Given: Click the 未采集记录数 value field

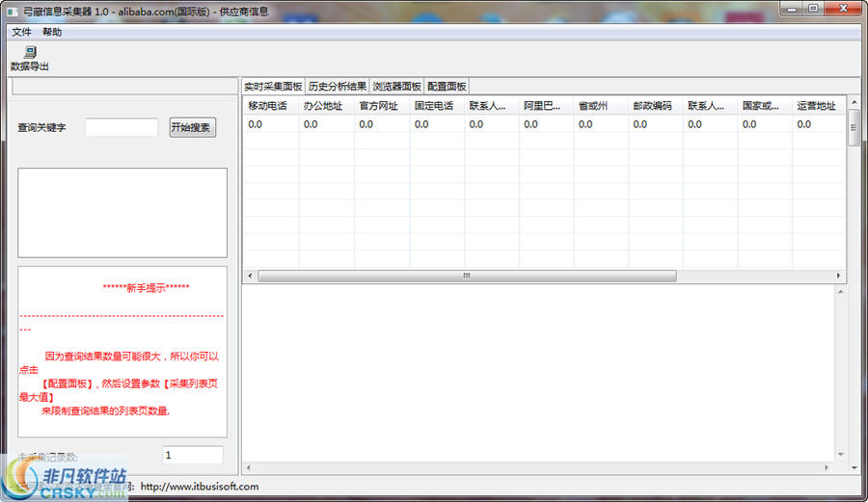Looking at the screenshot, I should pos(193,455).
